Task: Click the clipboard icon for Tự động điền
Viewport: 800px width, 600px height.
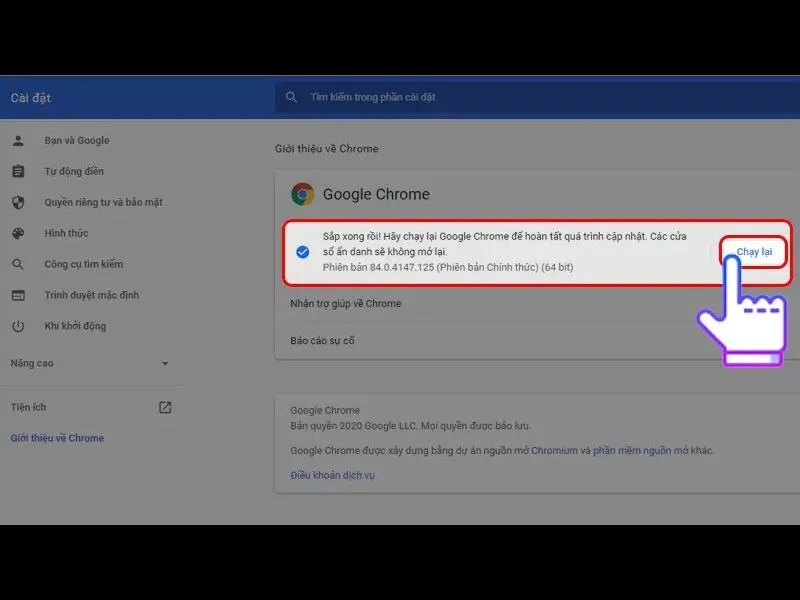Action: coord(18,171)
